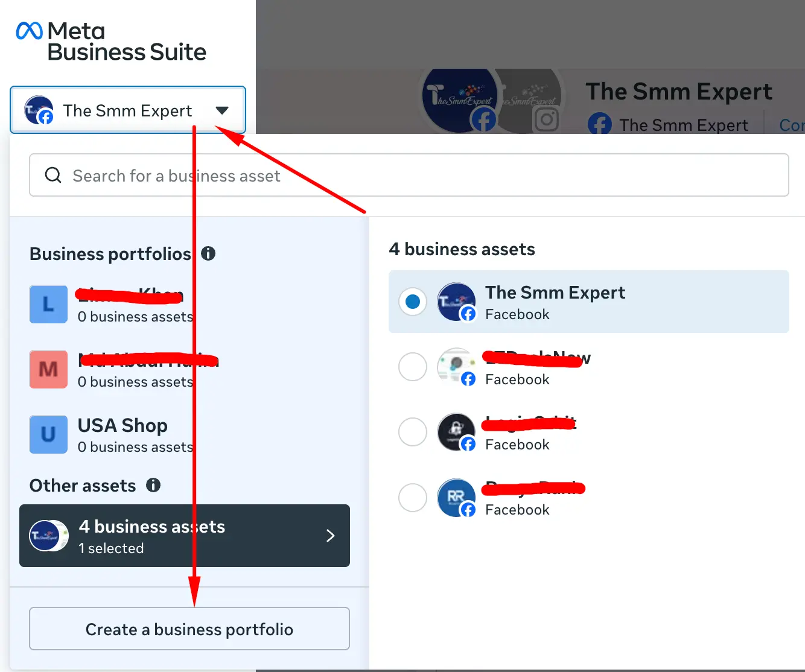Click the RR page avatar
Screen dimensions: 805x672
pyautogui.click(x=456, y=497)
